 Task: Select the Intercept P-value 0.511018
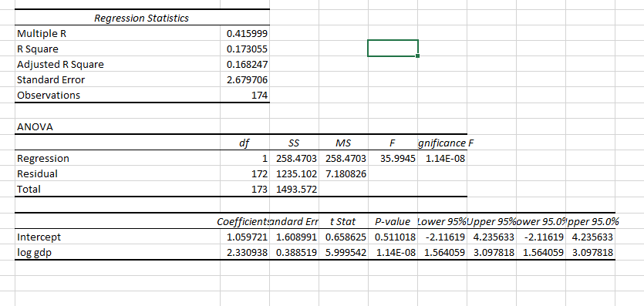393,237
